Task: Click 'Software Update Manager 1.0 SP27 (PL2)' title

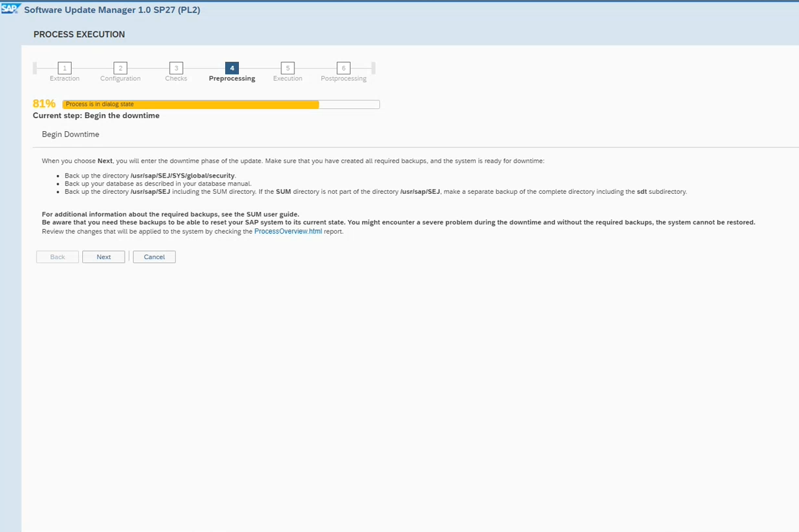Action: [x=112, y=10]
